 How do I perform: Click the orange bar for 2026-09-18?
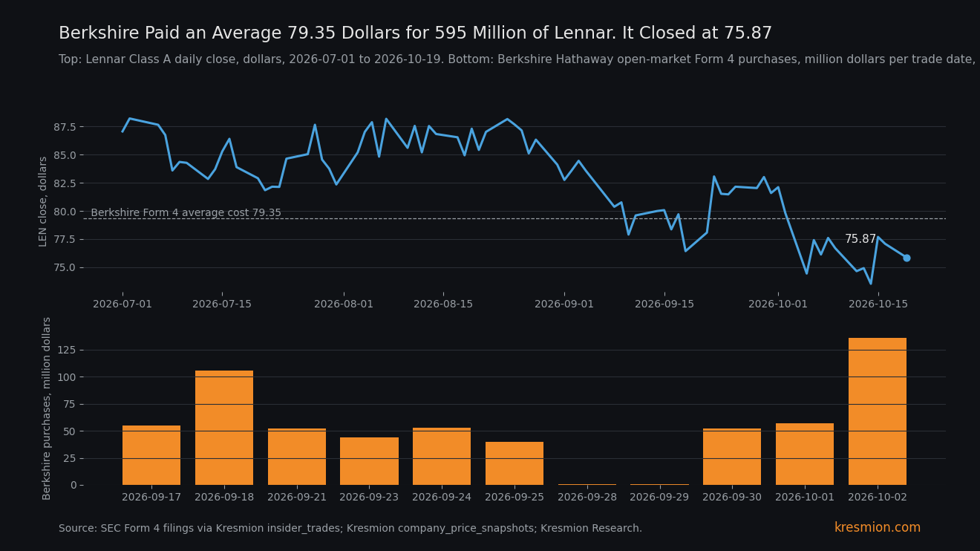coord(224,428)
